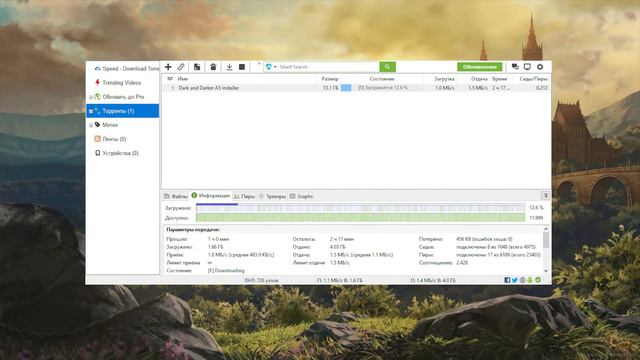Image resolution: width=640 pixels, height=360 pixels.
Task: Open the search provider shield dropdown
Action: tap(271, 67)
